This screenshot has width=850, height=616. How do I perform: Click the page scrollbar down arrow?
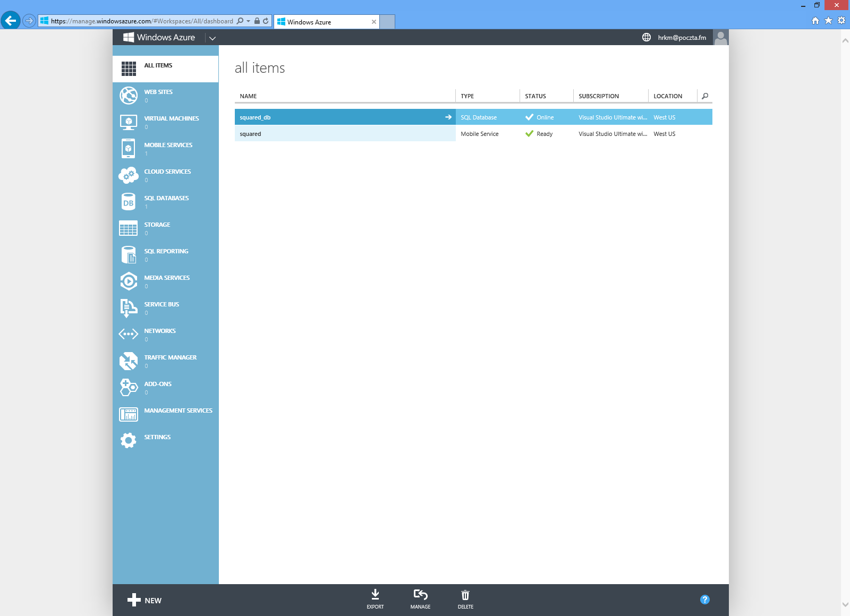(x=845, y=604)
